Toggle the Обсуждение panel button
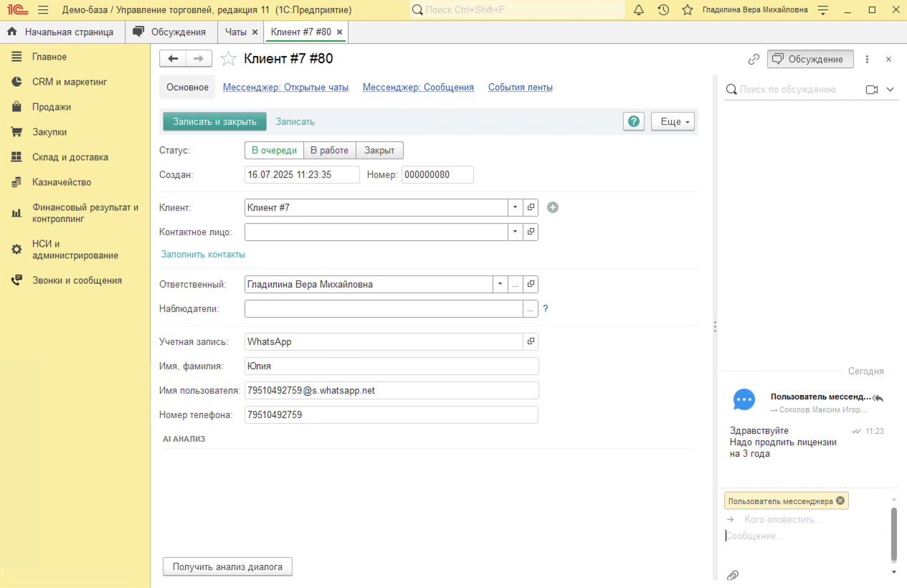 pos(810,60)
